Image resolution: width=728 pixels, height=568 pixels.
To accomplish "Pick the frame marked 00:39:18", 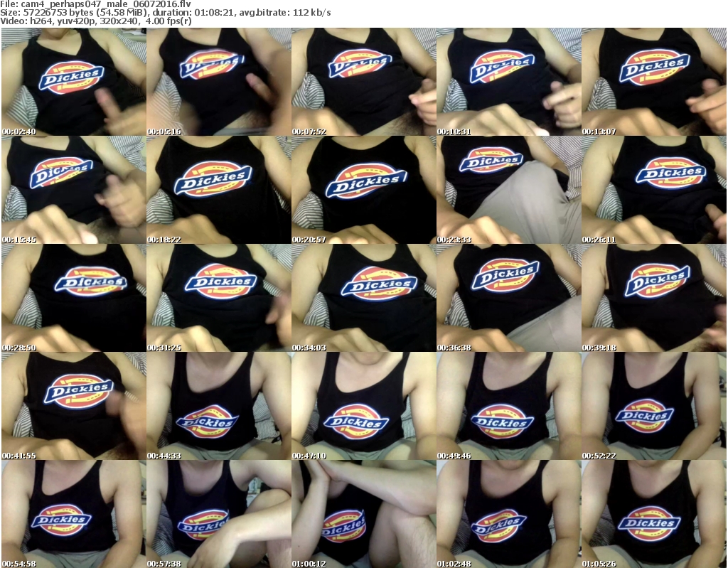I will tap(654, 298).
